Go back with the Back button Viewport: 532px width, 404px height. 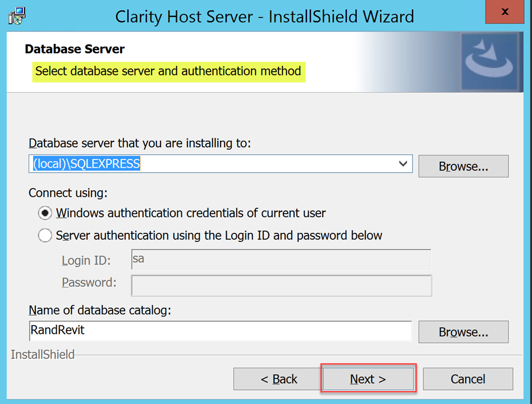pos(279,379)
